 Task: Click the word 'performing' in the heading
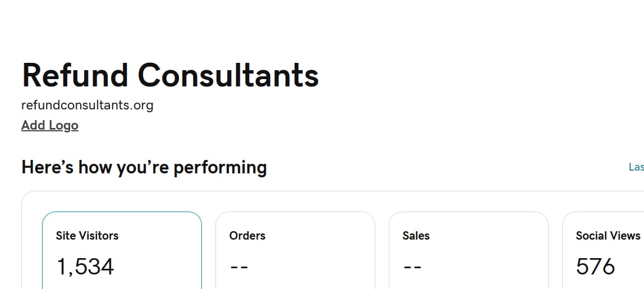click(x=220, y=168)
